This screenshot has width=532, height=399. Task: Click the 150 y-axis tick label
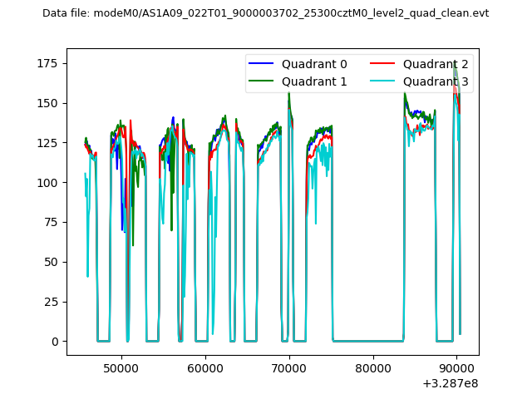click(x=50, y=103)
